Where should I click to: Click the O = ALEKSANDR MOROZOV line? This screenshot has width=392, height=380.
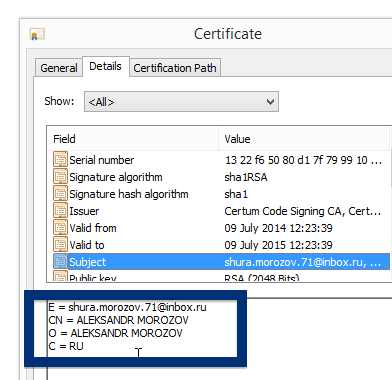pos(115,333)
